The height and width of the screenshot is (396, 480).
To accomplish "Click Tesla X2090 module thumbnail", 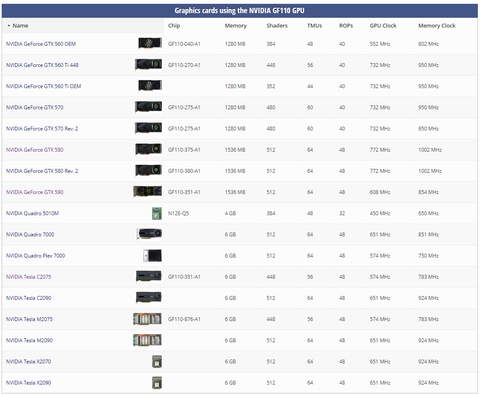I will pos(157,383).
